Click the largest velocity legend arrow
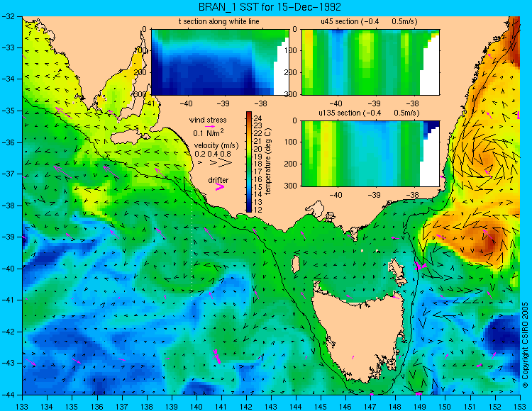This screenshot has width=532, height=411. (226, 163)
